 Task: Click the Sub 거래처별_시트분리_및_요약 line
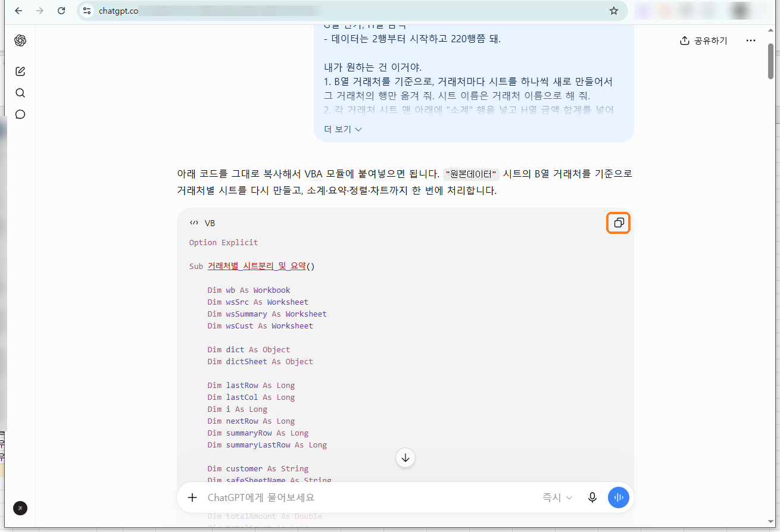[252, 267]
